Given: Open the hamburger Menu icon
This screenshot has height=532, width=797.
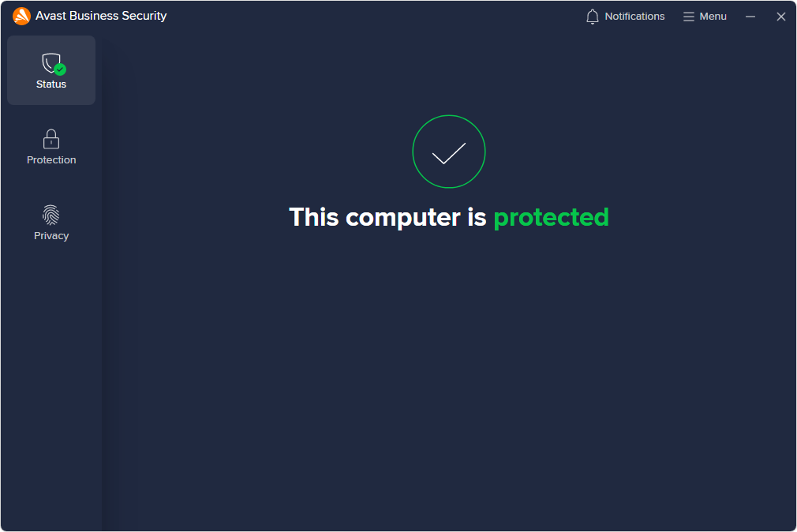Looking at the screenshot, I should click(x=689, y=17).
